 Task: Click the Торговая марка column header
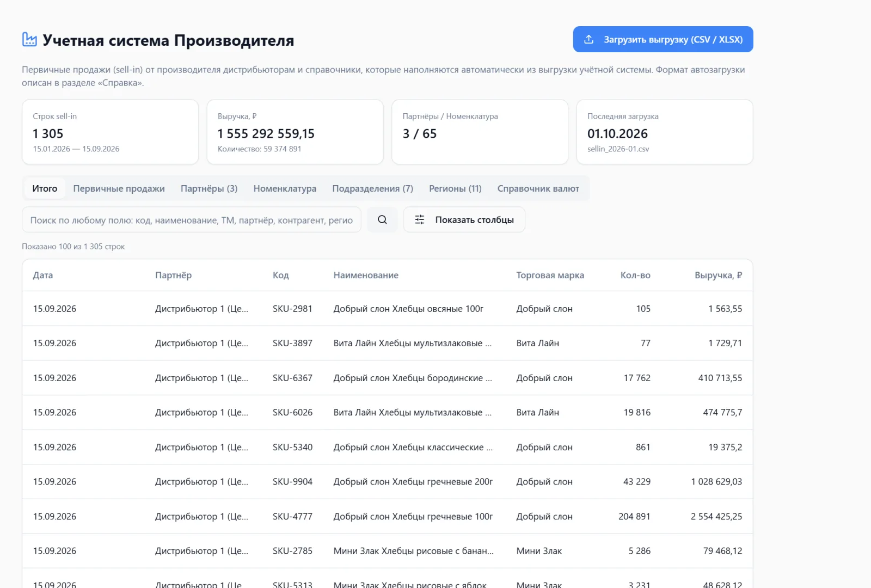pos(550,275)
